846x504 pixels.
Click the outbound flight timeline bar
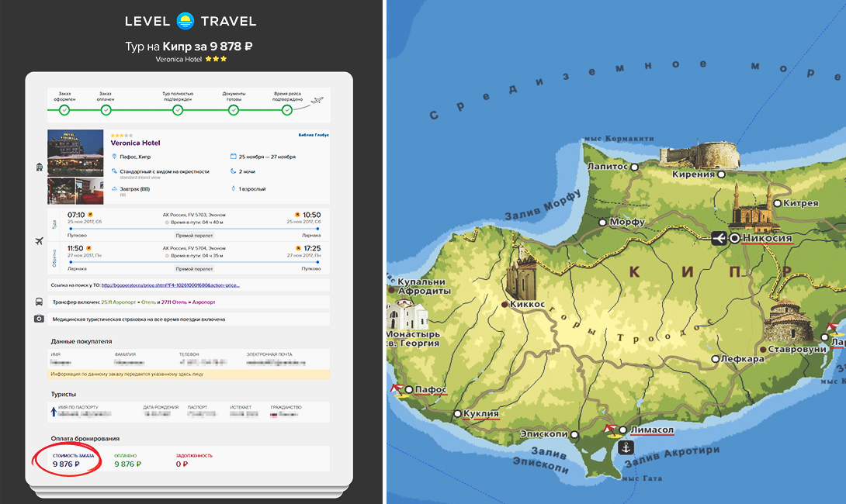pos(194,229)
